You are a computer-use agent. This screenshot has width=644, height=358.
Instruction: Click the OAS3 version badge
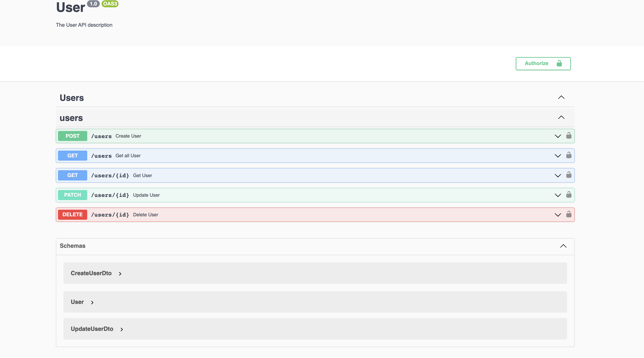pos(110,4)
